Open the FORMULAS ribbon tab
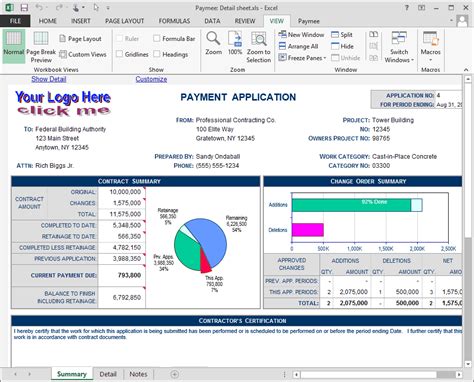The width and height of the screenshot is (474, 382). click(x=174, y=21)
